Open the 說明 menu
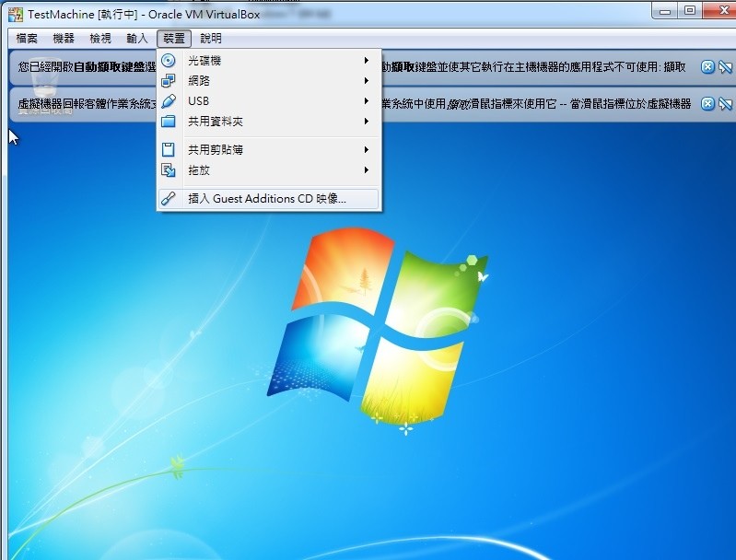Screen dimensions: 736x560 pos(211,39)
